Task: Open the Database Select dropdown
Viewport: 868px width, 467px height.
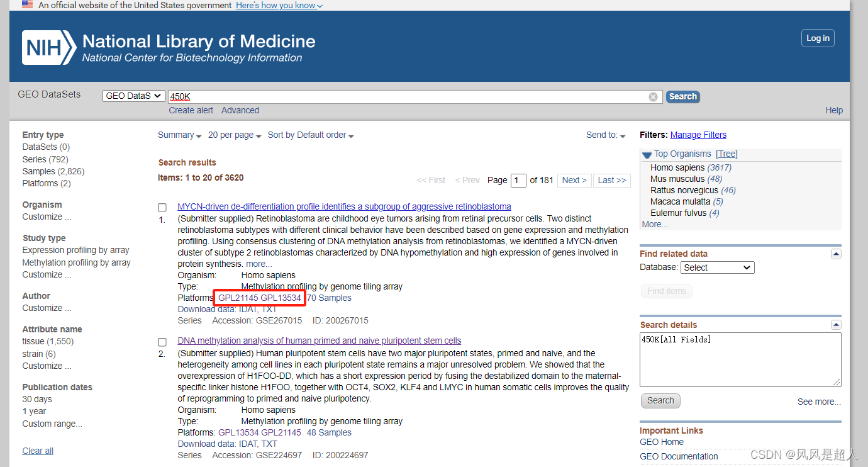Action: (x=718, y=267)
